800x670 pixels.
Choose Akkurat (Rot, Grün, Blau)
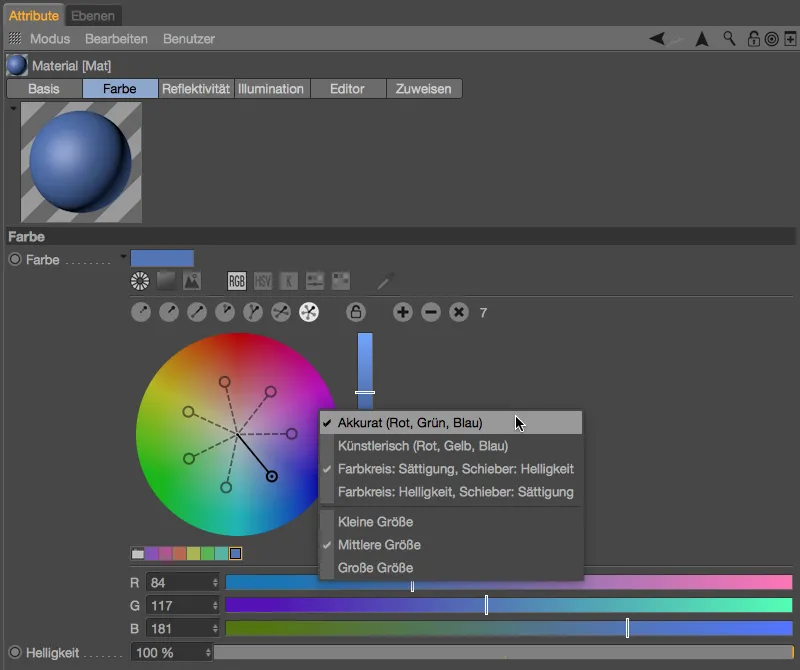click(451, 423)
